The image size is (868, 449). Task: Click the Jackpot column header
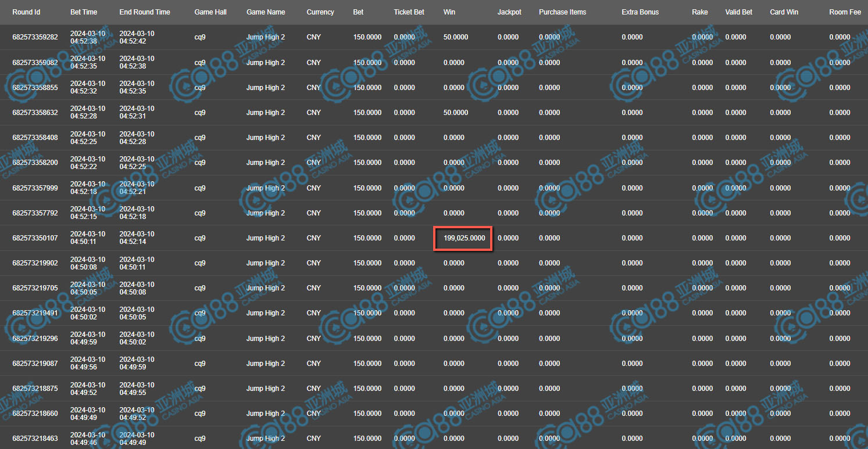(509, 12)
